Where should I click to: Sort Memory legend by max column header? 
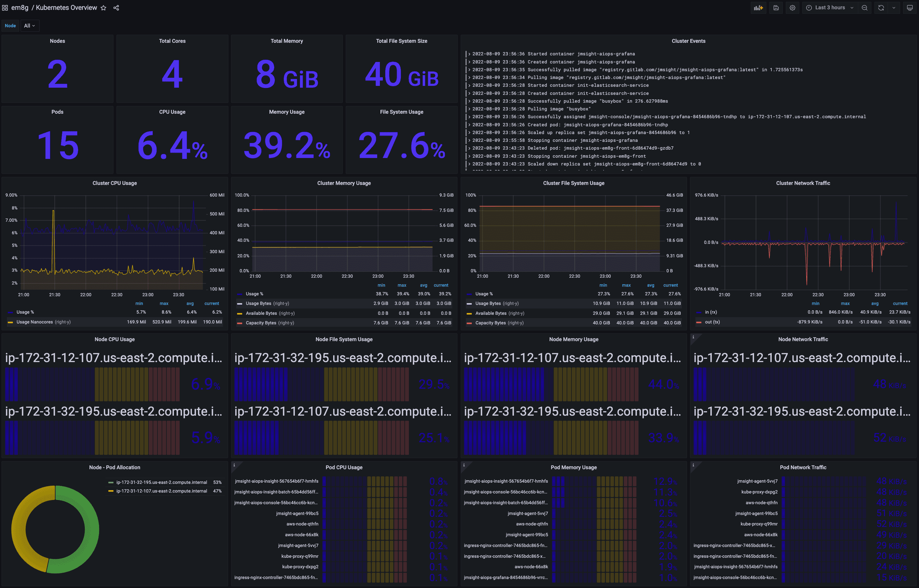401,285
